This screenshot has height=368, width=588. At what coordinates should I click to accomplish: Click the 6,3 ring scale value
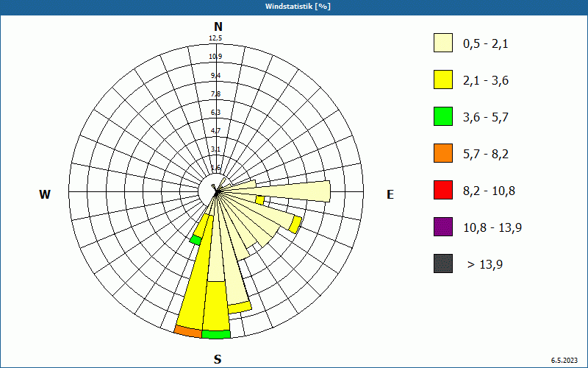click(x=215, y=113)
